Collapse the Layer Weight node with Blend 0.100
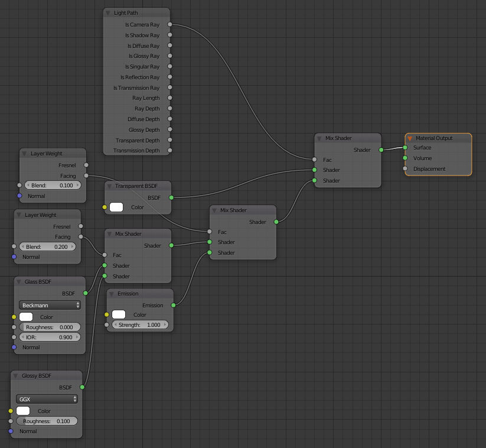This screenshot has width=486, height=448. [x=24, y=154]
